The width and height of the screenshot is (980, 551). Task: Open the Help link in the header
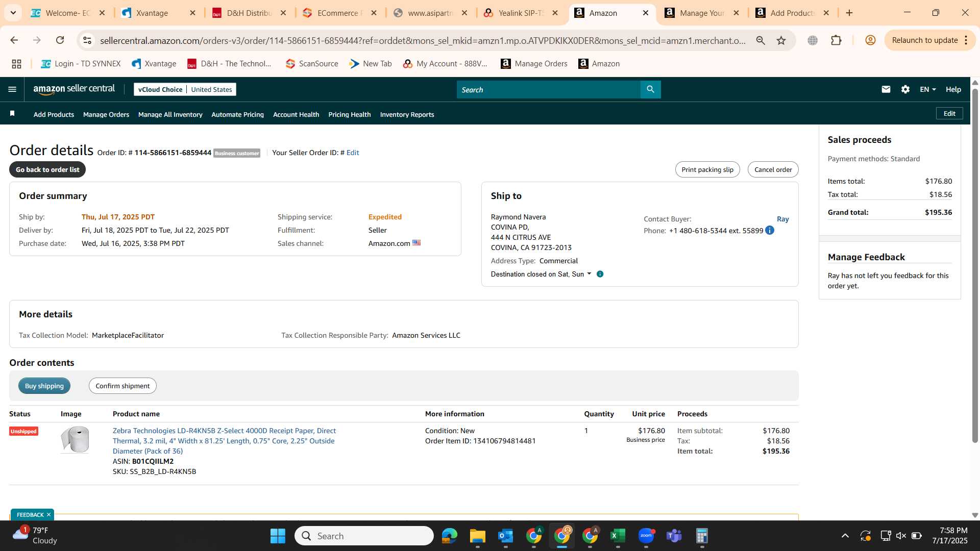(x=953, y=89)
